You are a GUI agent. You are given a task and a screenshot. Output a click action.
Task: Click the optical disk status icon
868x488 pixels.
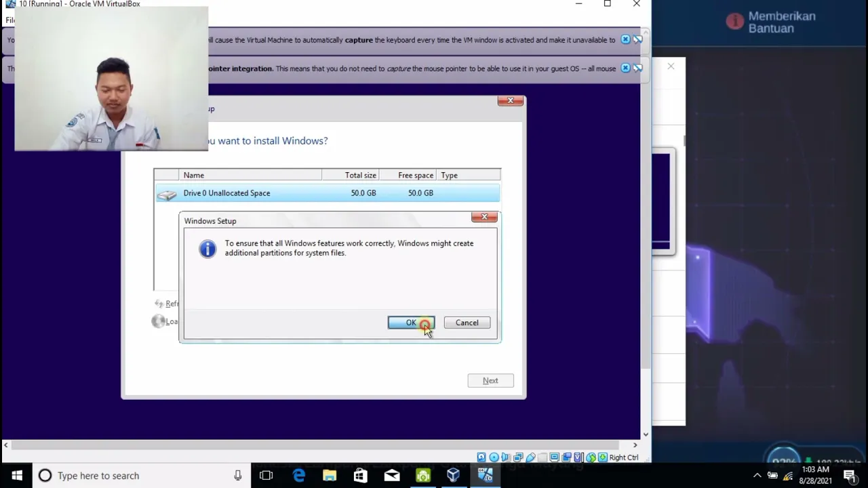click(x=494, y=457)
